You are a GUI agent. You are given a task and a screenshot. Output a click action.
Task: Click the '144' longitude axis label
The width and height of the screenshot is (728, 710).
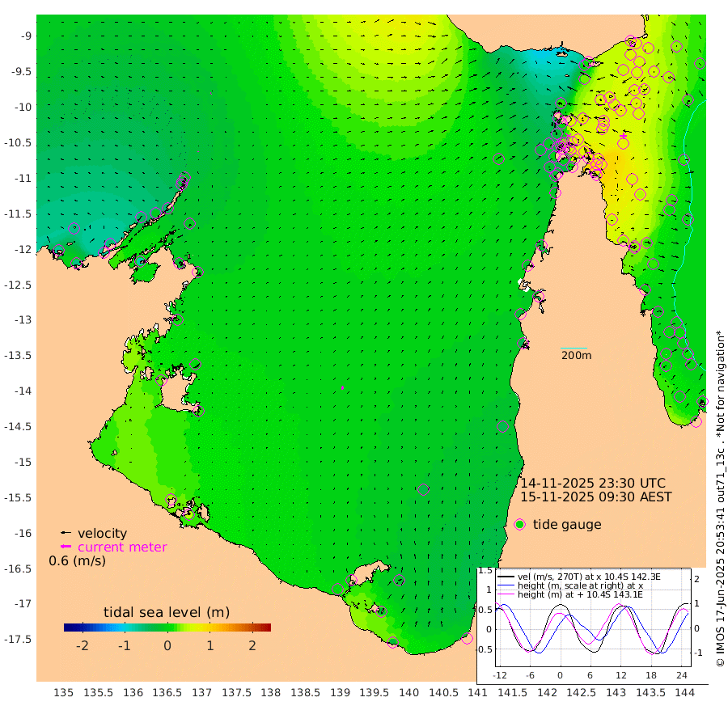685,693
